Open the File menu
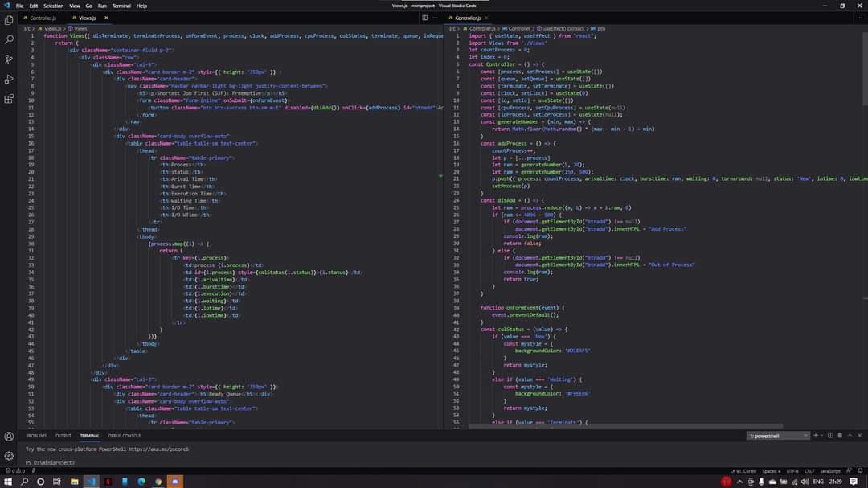 point(19,6)
